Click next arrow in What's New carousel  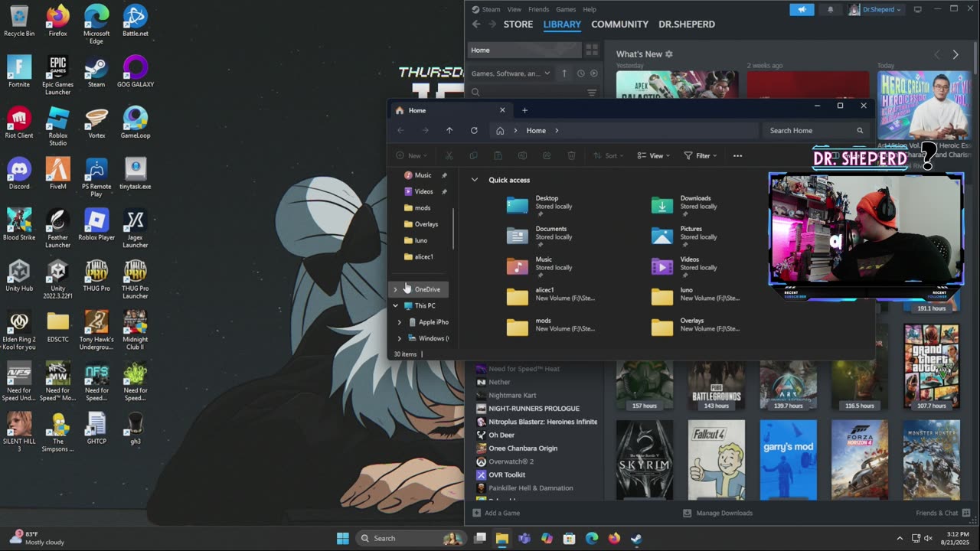955,54
